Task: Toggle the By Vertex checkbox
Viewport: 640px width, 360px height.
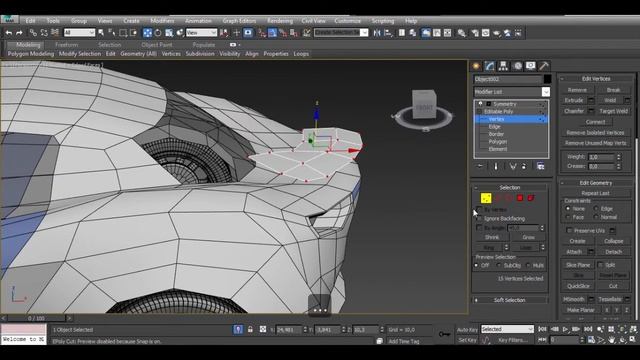Action: [x=480, y=209]
